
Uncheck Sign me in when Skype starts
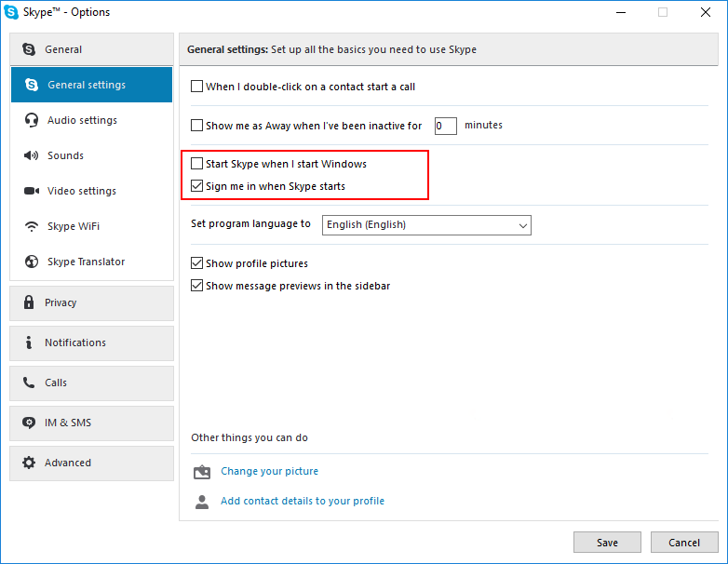tap(196, 186)
